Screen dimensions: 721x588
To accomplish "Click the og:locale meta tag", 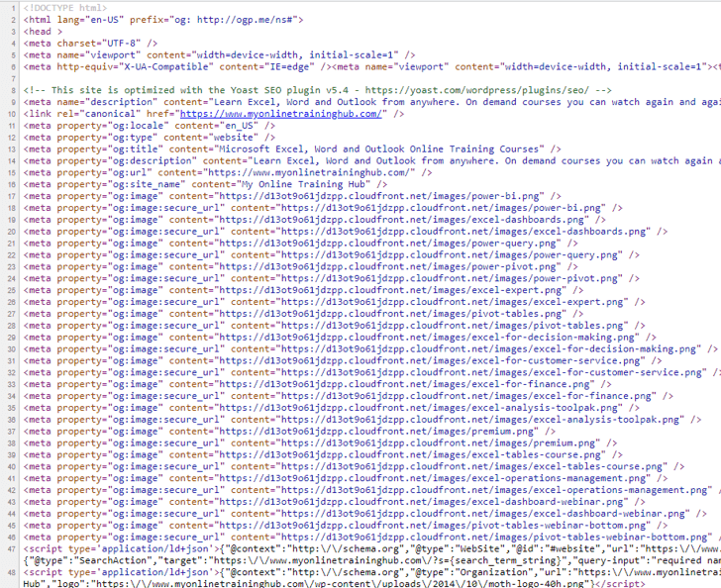I will pyautogui.click(x=150, y=126).
